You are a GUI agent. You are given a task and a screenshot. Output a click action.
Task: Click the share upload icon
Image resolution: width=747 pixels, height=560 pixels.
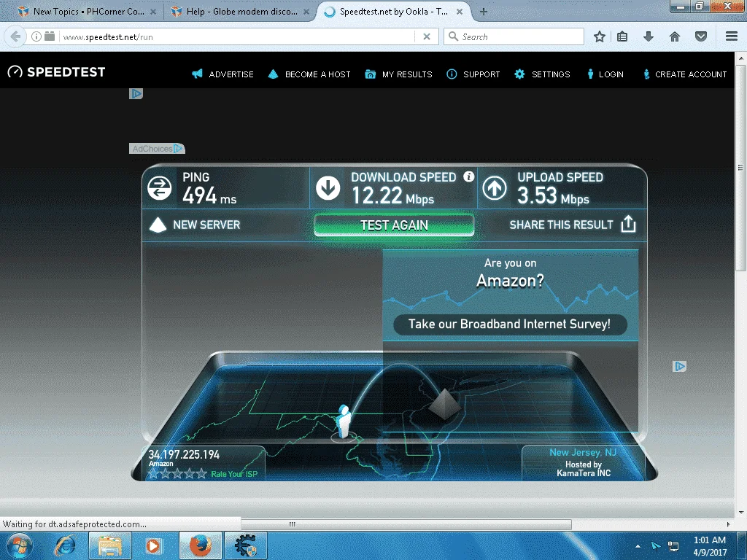[628, 224]
